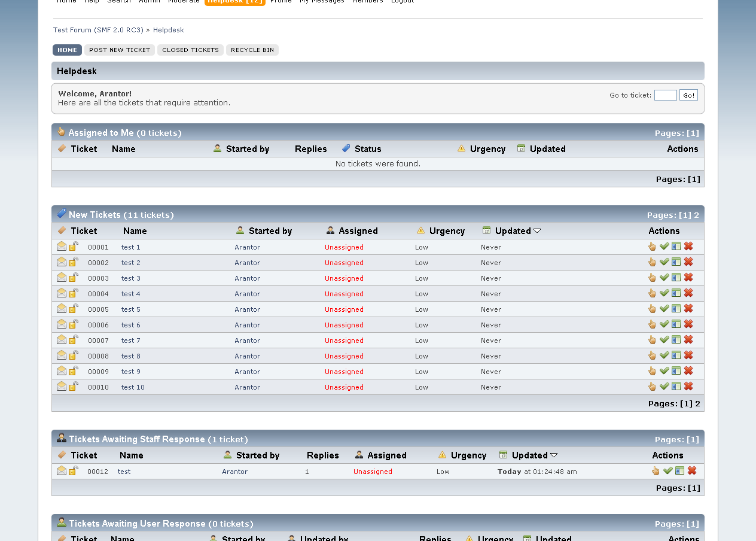The height and width of the screenshot is (541, 756).
Task: Click the panel icon for ticket 00010
Action: click(676, 386)
